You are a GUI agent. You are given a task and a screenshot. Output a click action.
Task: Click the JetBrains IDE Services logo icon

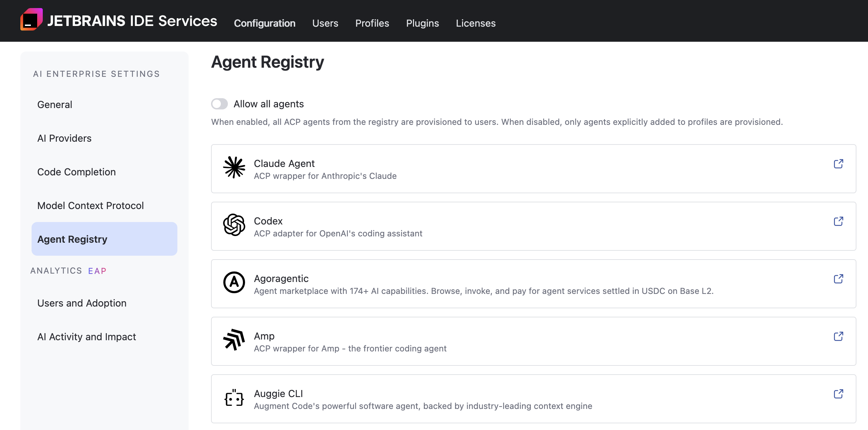tap(32, 19)
